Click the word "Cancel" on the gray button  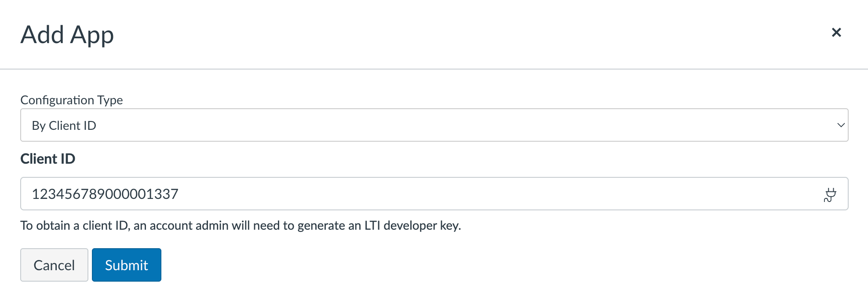54,265
